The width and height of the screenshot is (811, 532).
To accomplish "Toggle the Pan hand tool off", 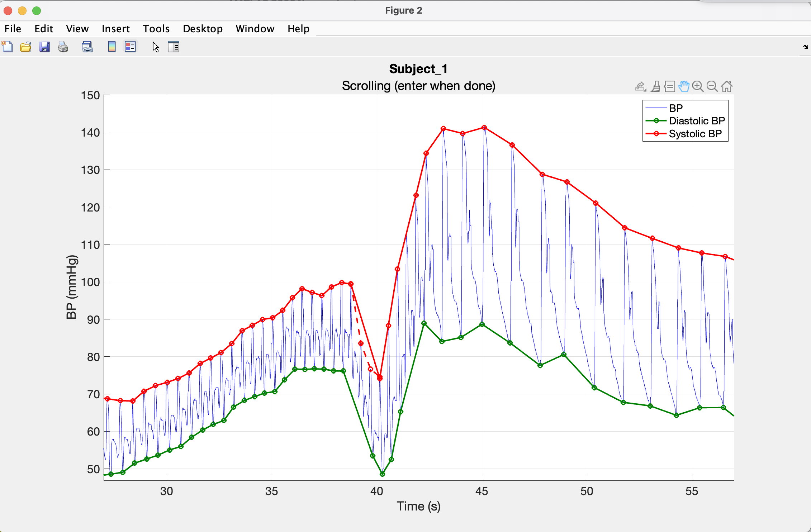I will (684, 86).
